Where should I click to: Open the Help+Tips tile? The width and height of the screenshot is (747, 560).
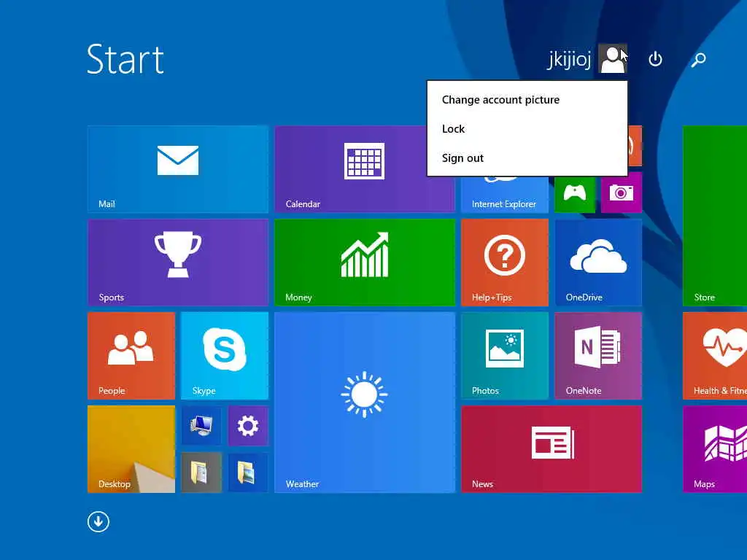pyautogui.click(x=505, y=262)
